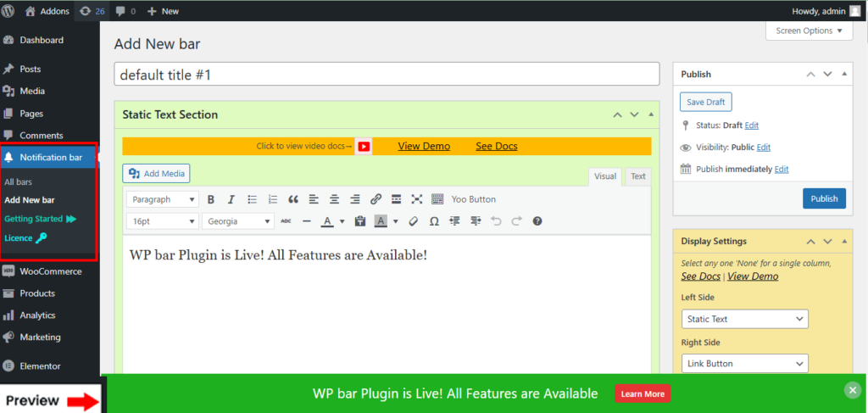Align text center

334,199
